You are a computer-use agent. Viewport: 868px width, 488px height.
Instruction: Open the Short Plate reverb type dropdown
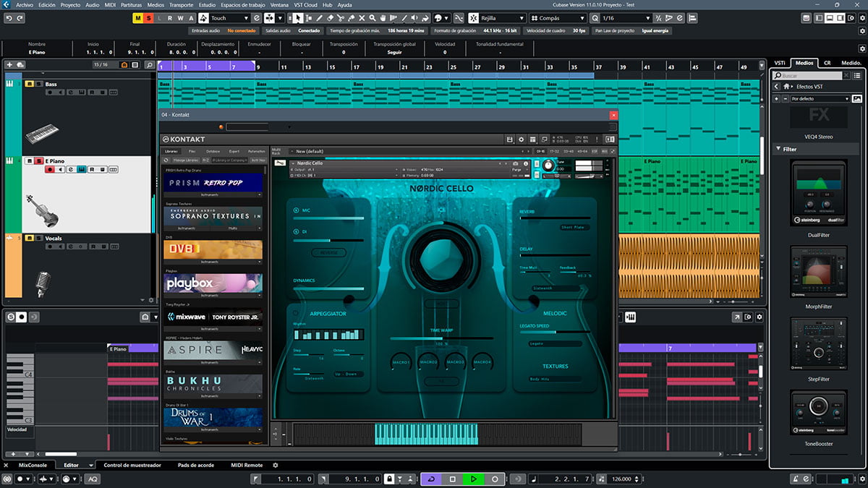tap(576, 227)
